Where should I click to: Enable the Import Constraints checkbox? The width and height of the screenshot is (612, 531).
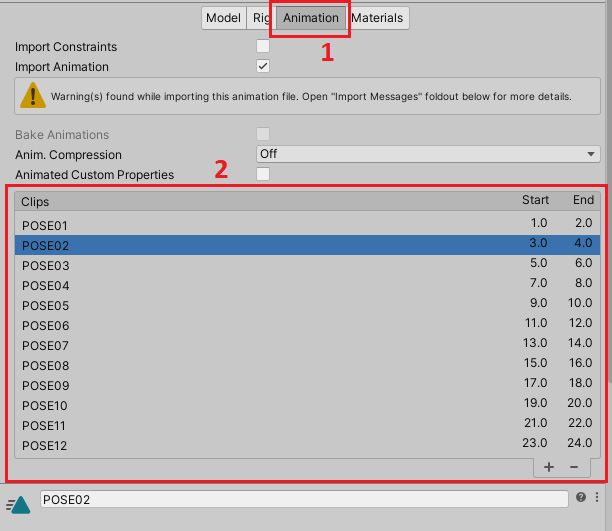click(x=263, y=46)
